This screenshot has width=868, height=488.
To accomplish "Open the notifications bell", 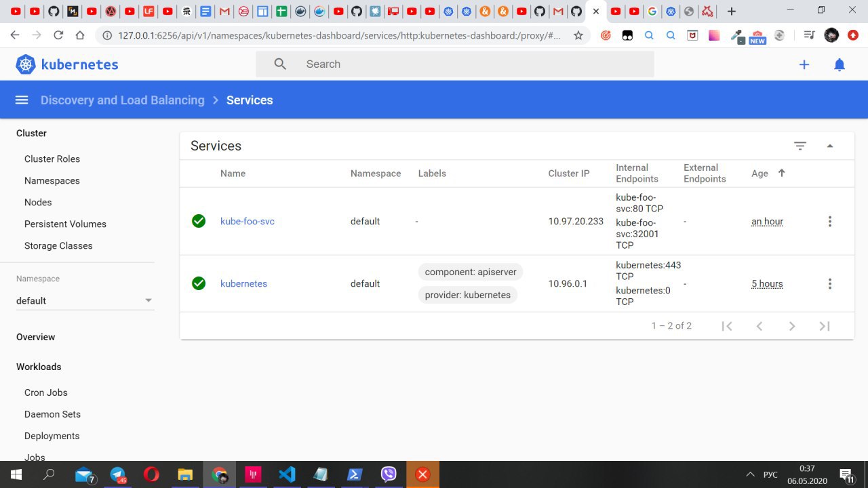I will (x=840, y=64).
